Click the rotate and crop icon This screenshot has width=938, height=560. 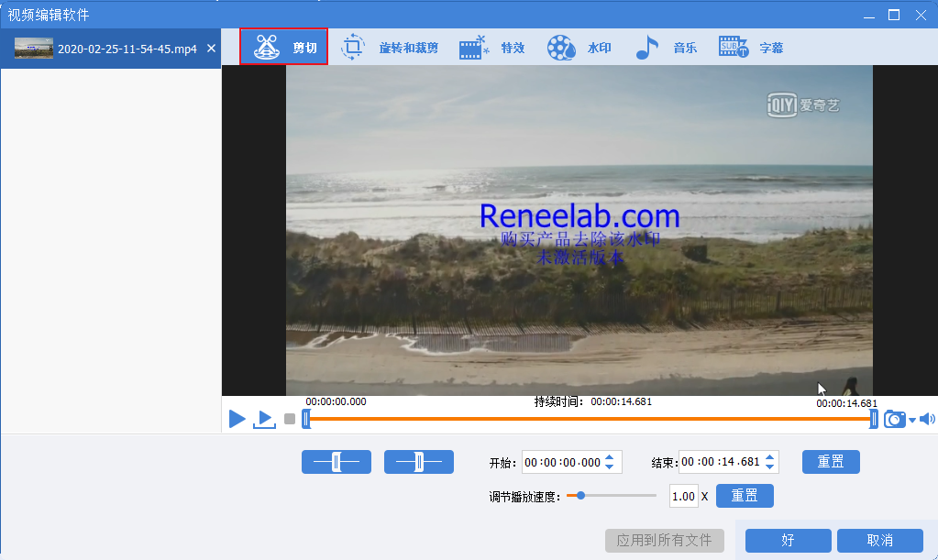tap(353, 47)
